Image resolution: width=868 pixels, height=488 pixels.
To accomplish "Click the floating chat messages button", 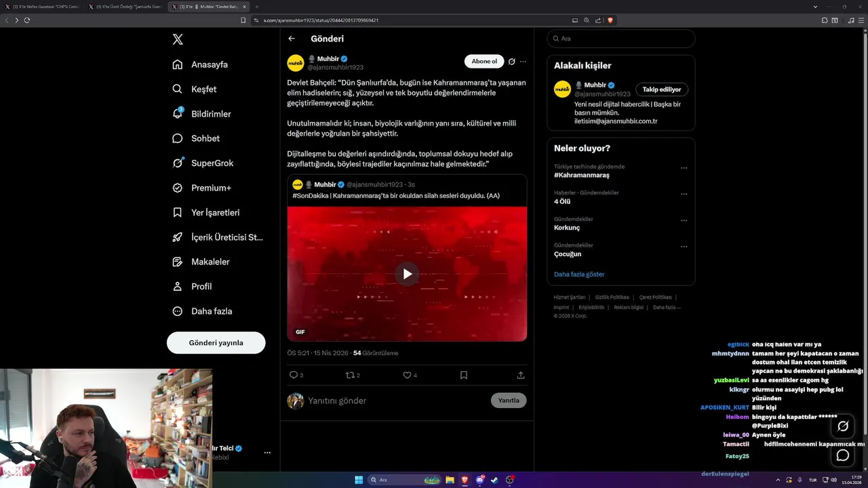I will coord(843,455).
